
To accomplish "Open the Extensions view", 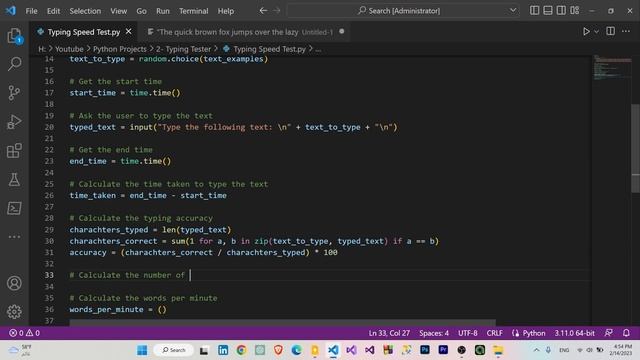I will pyautogui.click(x=14, y=151).
